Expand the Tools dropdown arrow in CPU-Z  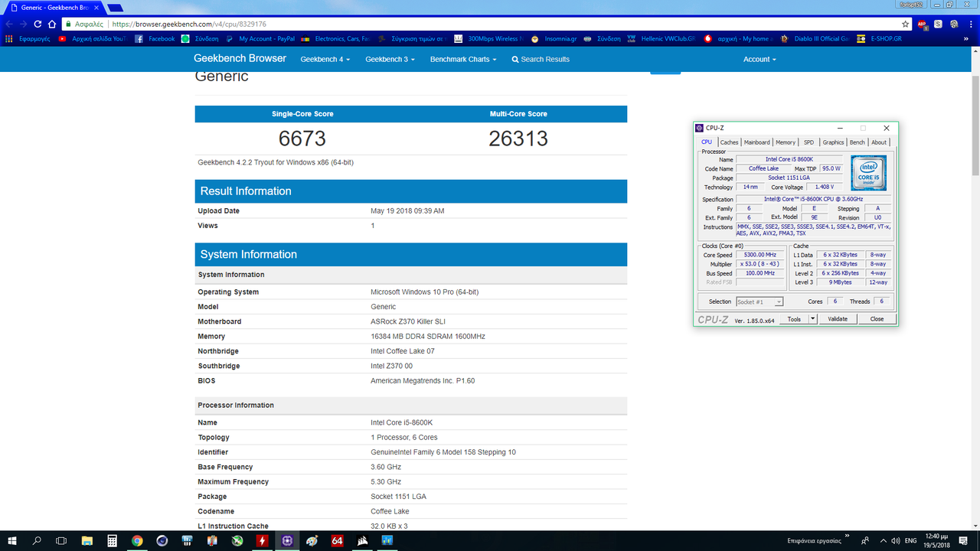[x=813, y=319]
